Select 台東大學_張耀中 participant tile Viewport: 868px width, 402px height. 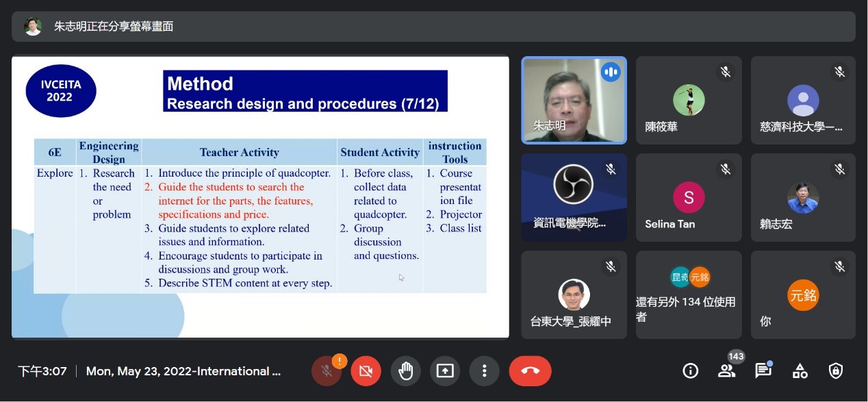[x=574, y=294]
